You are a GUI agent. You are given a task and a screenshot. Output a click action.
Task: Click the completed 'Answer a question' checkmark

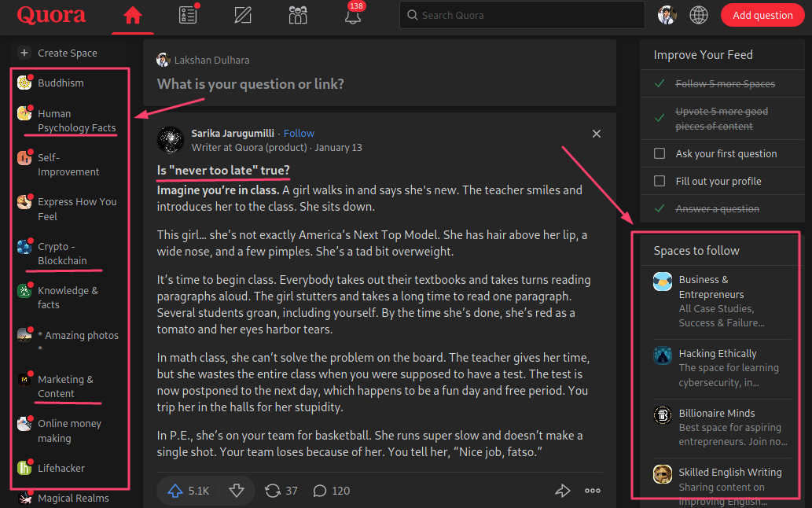point(660,208)
